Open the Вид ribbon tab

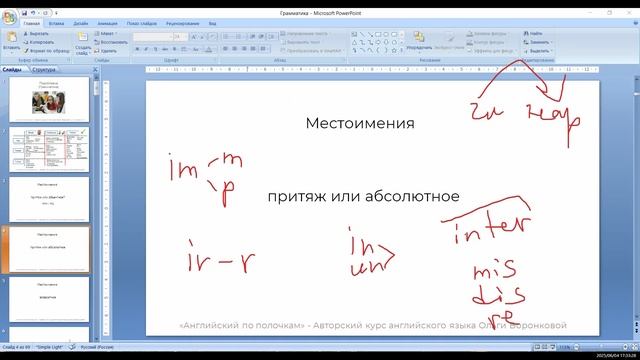(212, 24)
